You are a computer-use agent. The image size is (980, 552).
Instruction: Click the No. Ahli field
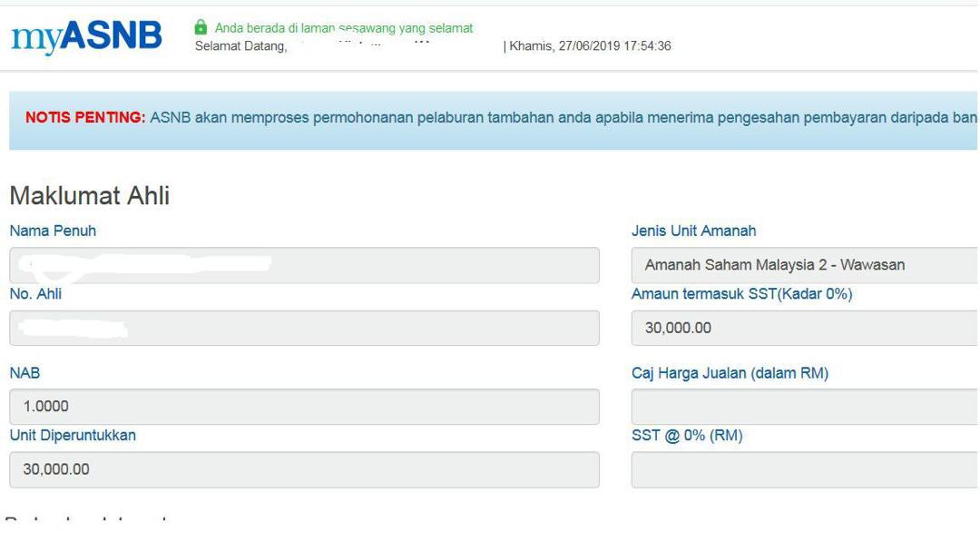(x=304, y=328)
